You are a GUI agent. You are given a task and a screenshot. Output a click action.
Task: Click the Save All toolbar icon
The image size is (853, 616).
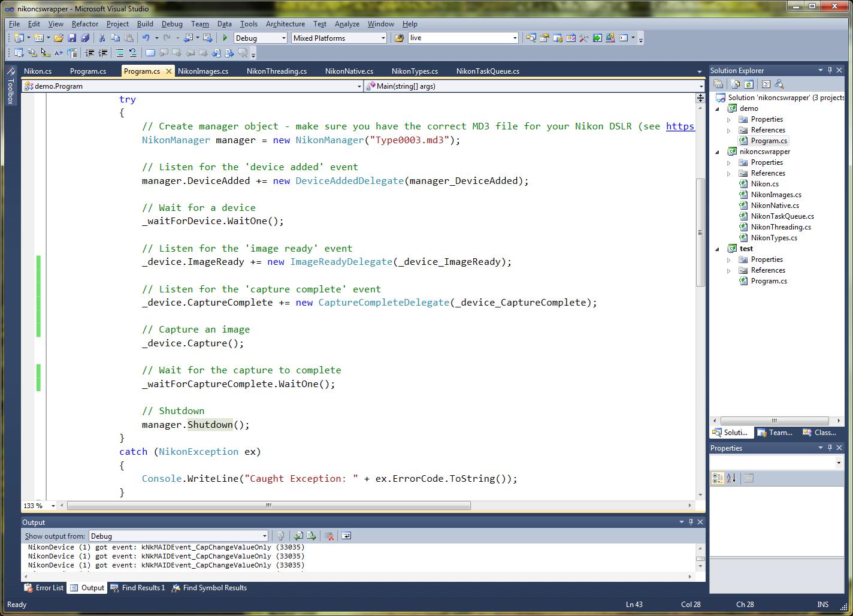(84, 38)
